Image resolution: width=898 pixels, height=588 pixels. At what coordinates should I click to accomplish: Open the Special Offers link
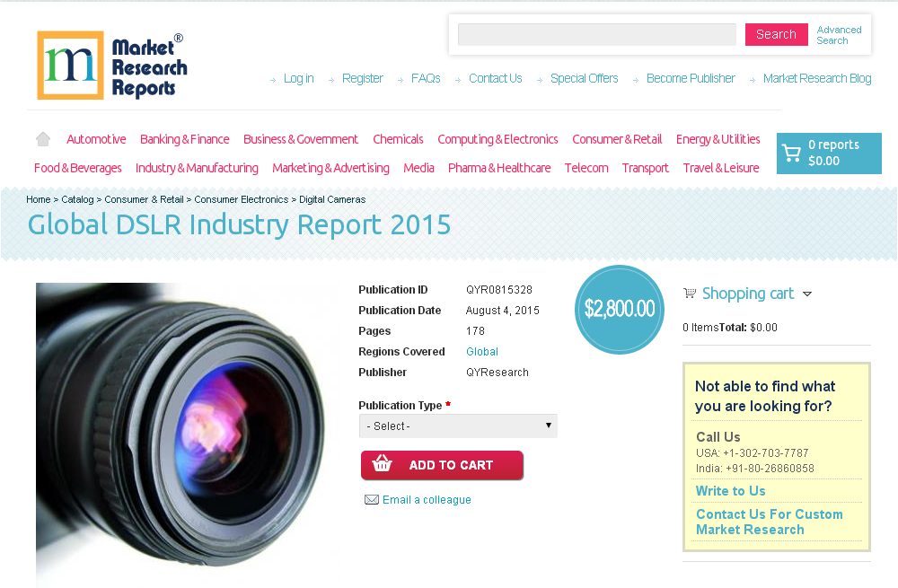click(585, 78)
